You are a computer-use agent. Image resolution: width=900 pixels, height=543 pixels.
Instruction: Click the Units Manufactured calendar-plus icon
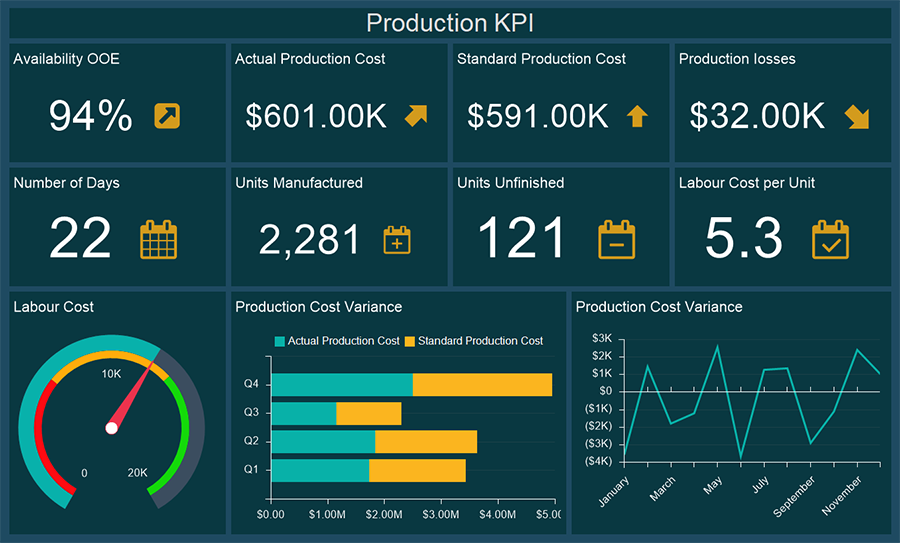tap(397, 240)
